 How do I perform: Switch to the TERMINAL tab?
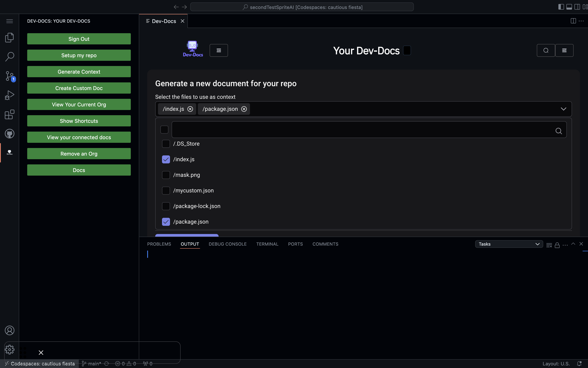point(267,244)
